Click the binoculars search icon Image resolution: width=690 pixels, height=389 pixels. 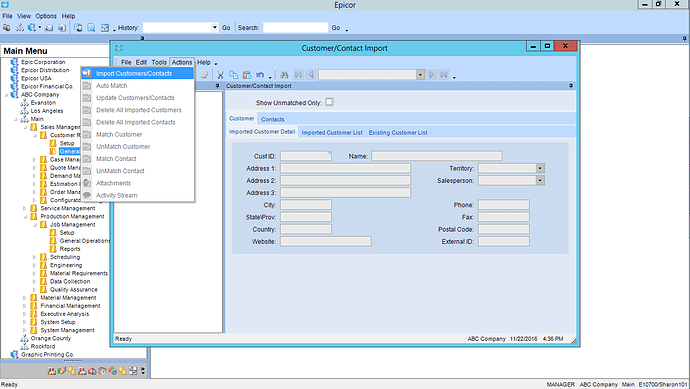(x=284, y=75)
